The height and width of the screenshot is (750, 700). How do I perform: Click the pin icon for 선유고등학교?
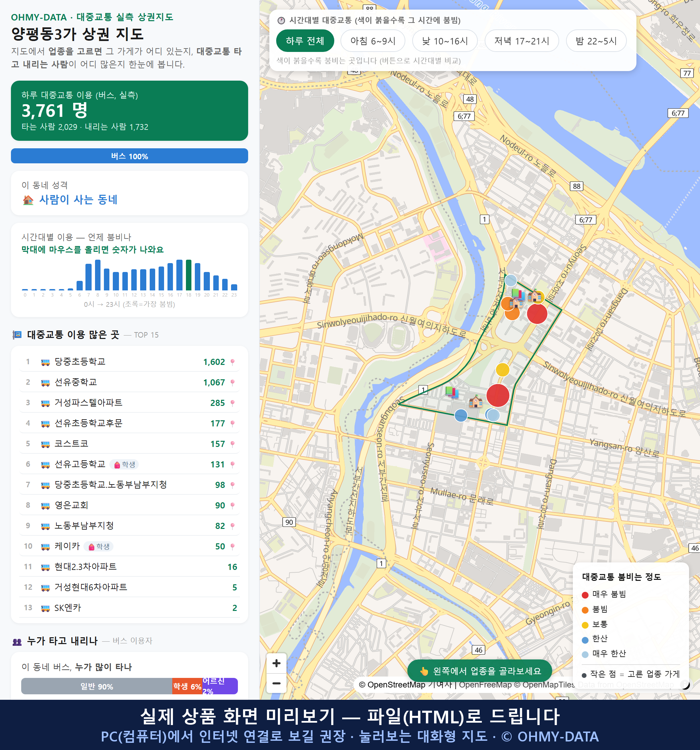232,464
